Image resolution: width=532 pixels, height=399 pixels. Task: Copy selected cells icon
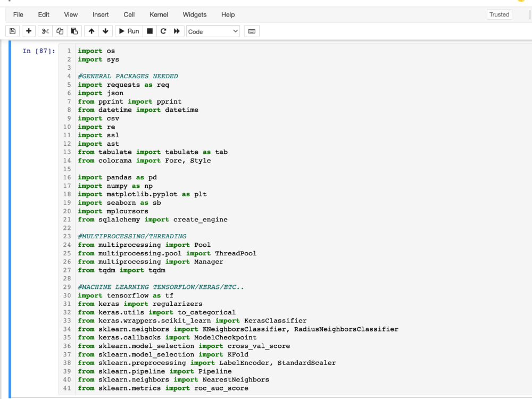60,31
